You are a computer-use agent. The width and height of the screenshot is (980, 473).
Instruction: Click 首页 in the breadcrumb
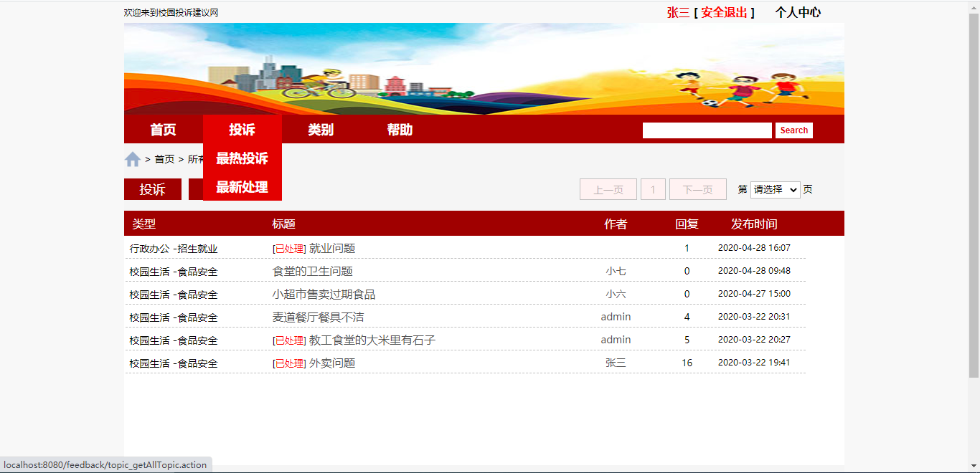pyautogui.click(x=164, y=159)
